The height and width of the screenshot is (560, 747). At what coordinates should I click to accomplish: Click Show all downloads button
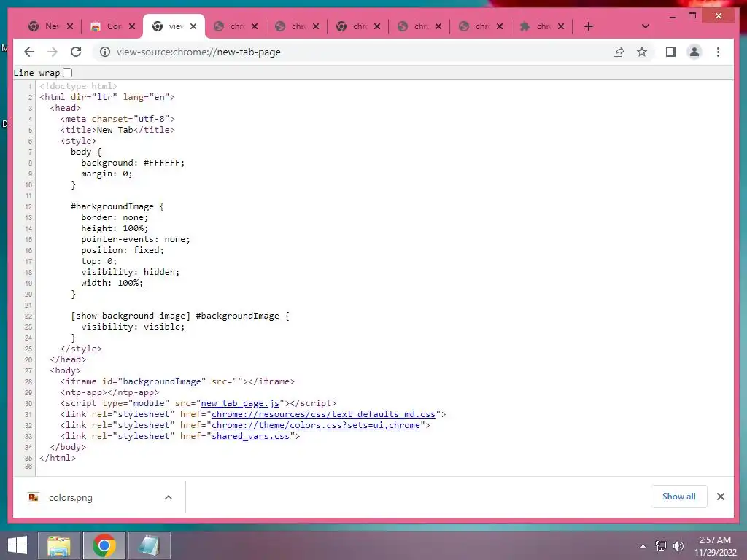click(678, 497)
